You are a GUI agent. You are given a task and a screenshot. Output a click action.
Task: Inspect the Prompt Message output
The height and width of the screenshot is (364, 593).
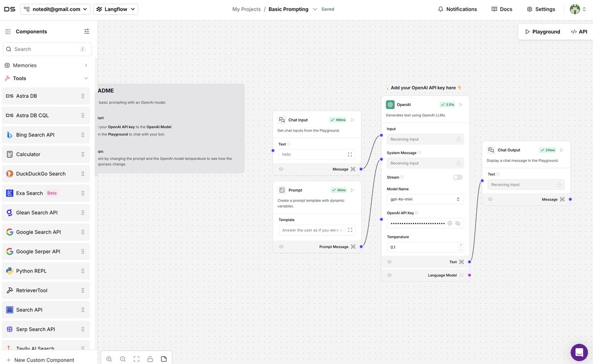click(353, 247)
